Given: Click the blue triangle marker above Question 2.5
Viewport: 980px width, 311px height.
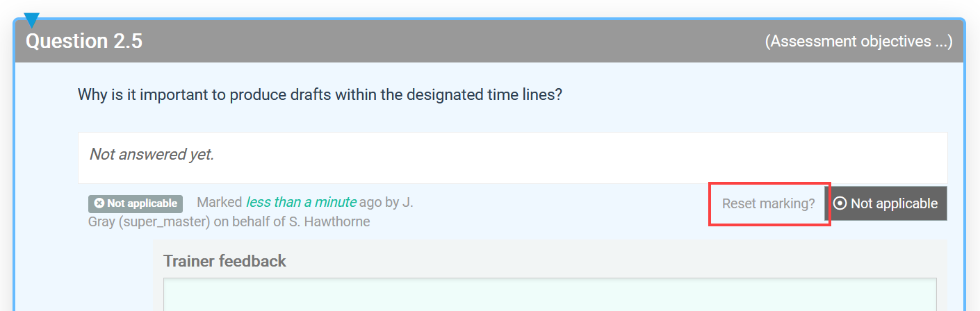Looking at the screenshot, I should click(x=31, y=20).
